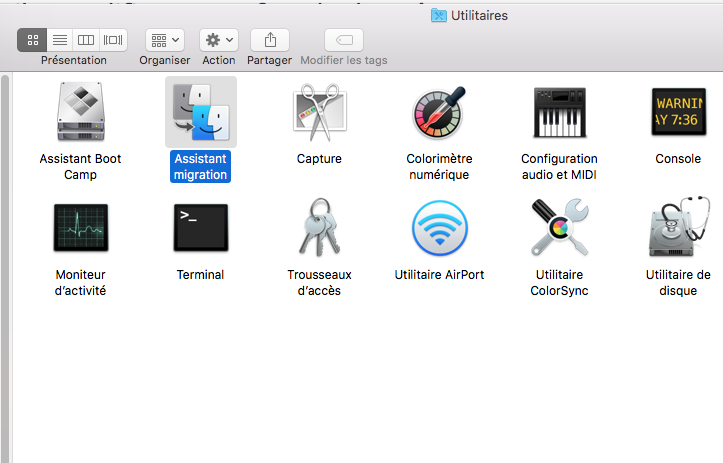Launch Utilitaire de disque
Viewport: 723px width, 463px height.
[678, 228]
